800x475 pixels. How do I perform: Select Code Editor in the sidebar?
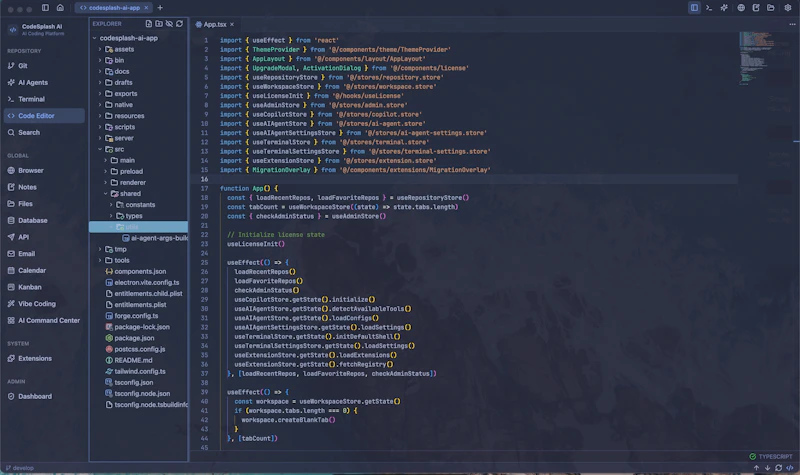click(x=44, y=116)
